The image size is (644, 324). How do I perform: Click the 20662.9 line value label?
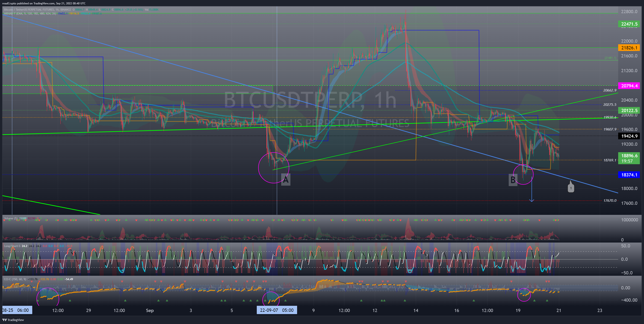pos(610,90)
